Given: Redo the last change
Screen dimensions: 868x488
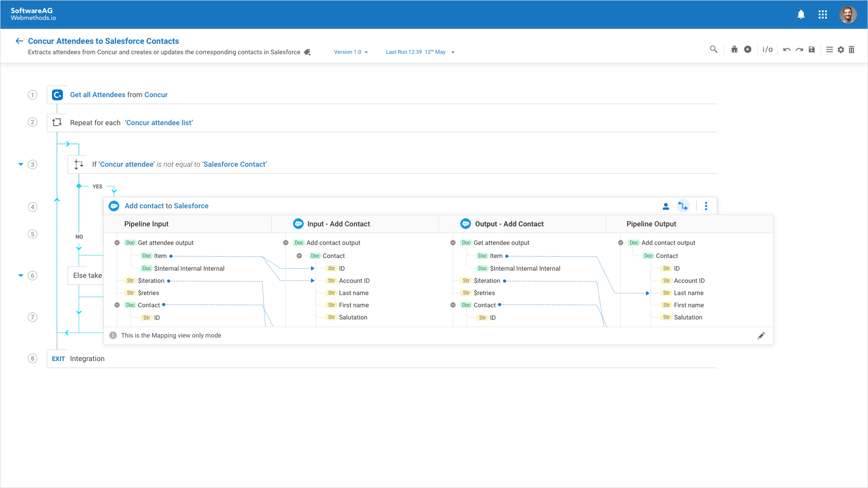Looking at the screenshot, I should pos(799,50).
